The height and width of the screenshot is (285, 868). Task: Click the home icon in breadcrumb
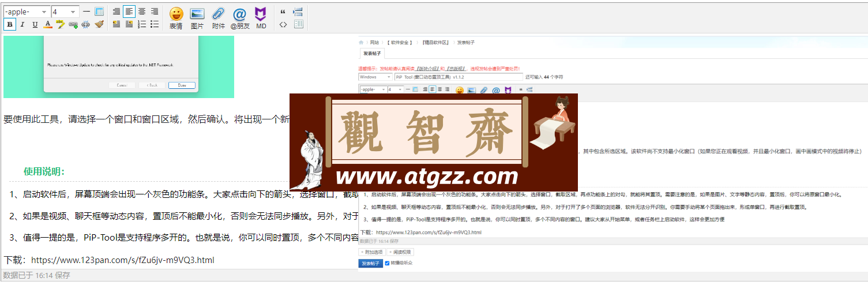362,43
